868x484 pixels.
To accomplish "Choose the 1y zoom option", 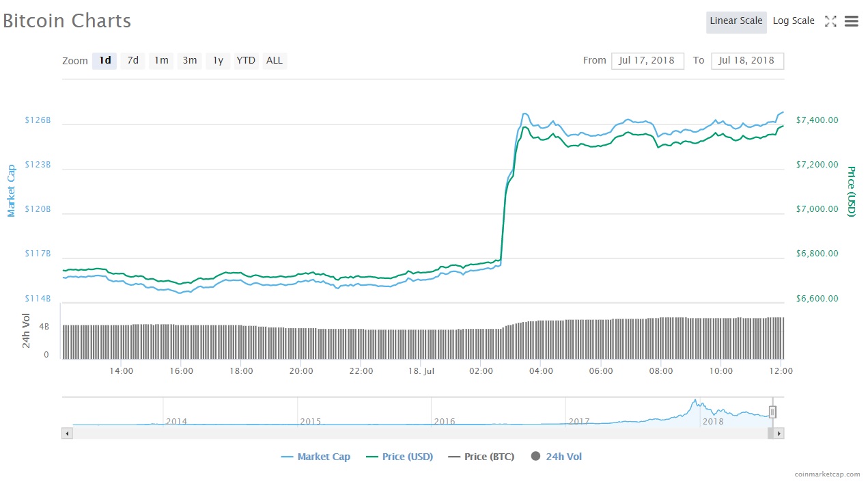I will coord(217,61).
